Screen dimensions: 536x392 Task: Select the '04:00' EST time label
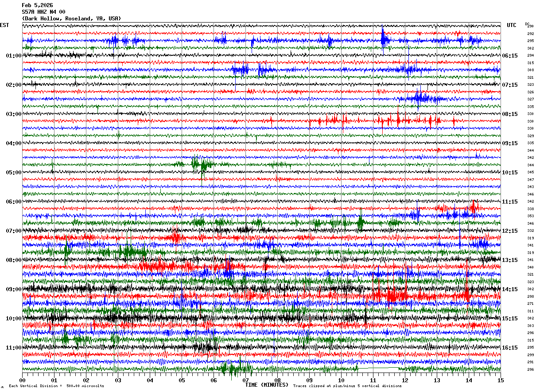[x=14, y=143]
